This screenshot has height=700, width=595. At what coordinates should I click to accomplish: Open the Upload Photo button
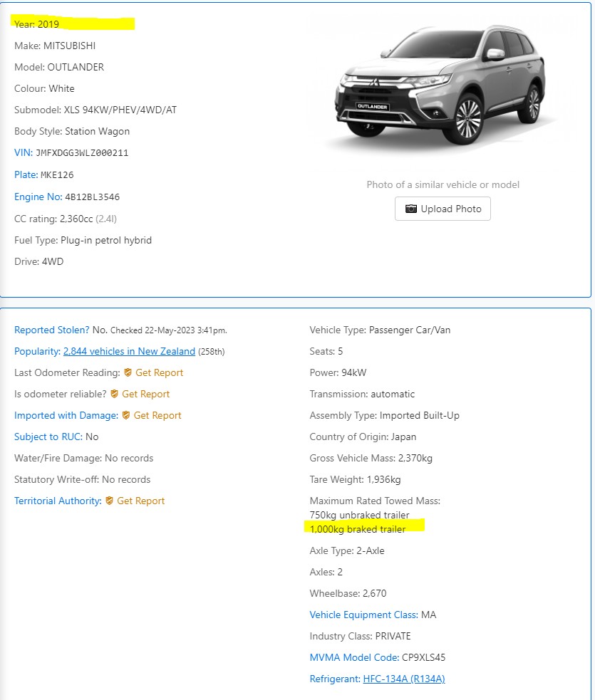point(443,209)
